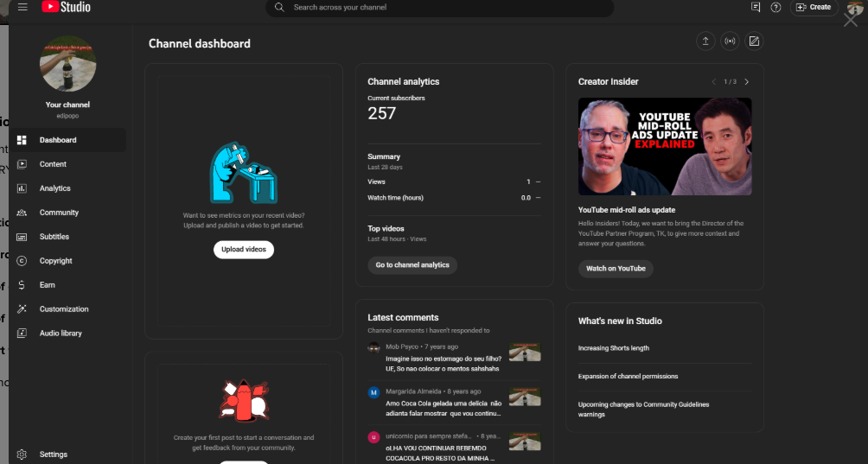Click the YouTube Studio logo
This screenshot has height=464, width=868.
[66, 7]
